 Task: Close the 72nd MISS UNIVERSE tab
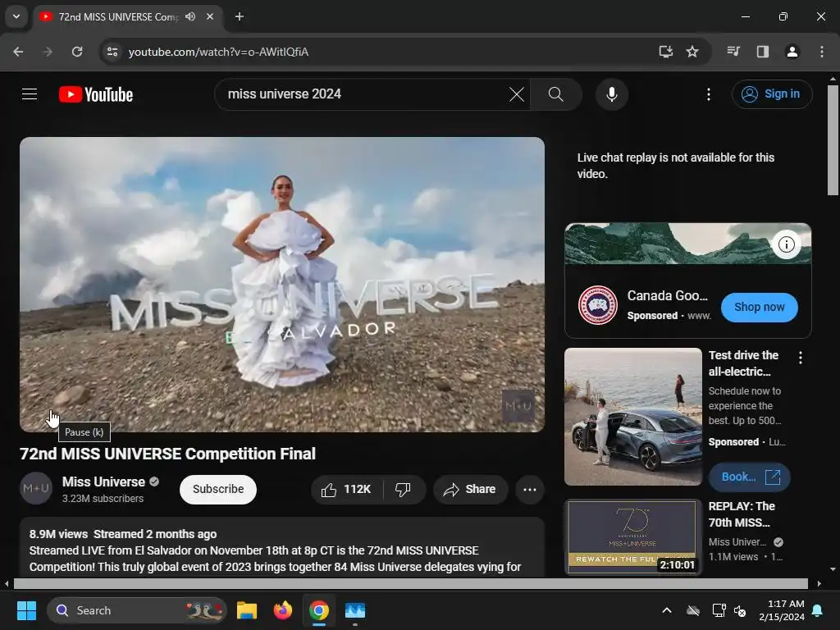click(x=210, y=16)
